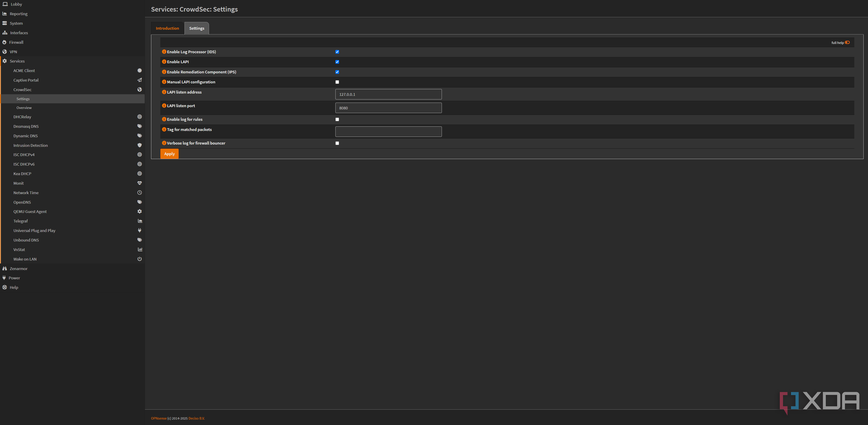868x425 pixels.
Task: Toggle the full help switch
Action: click(847, 42)
